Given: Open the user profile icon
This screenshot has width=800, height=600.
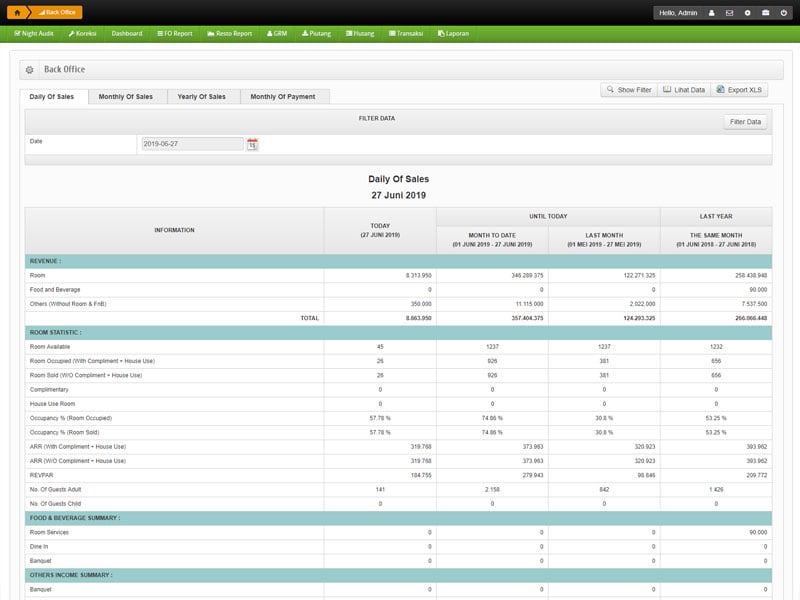Looking at the screenshot, I should click(711, 13).
